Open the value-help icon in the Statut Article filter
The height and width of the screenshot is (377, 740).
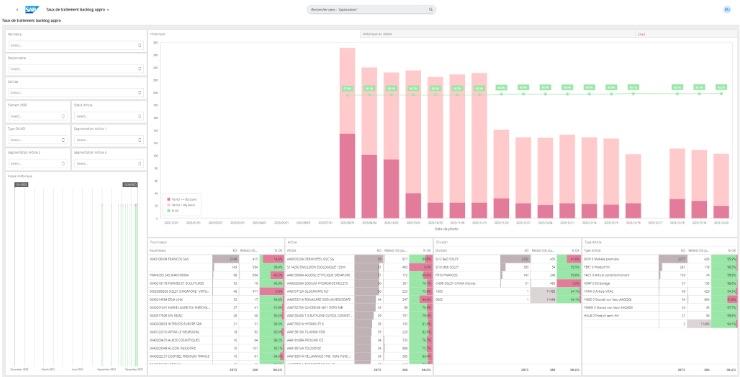point(140,116)
